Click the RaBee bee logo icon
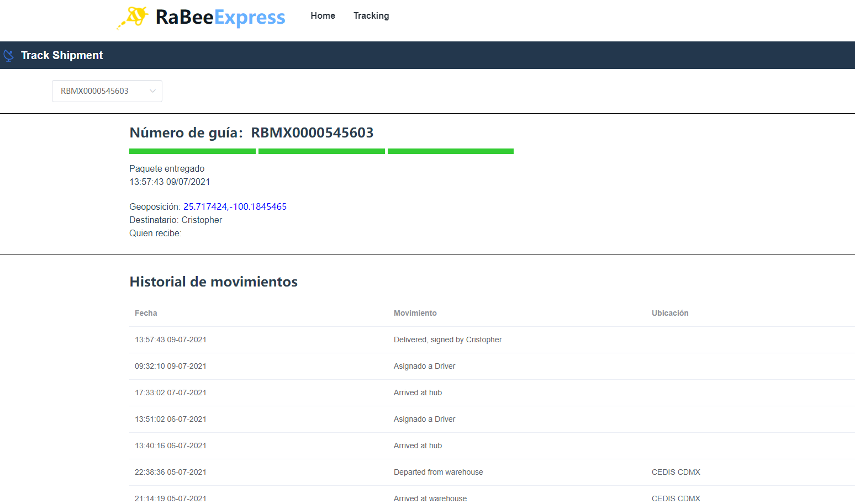This screenshot has width=855, height=504. click(133, 17)
